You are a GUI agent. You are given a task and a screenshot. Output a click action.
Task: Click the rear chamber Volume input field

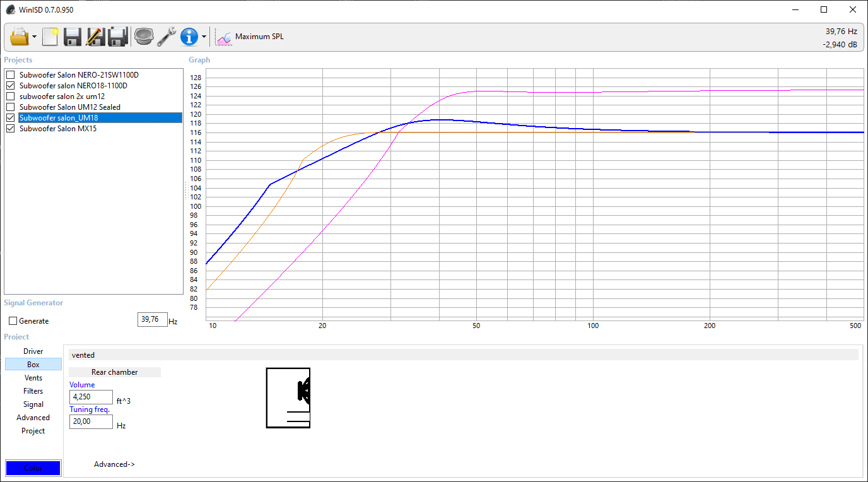[x=91, y=397]
